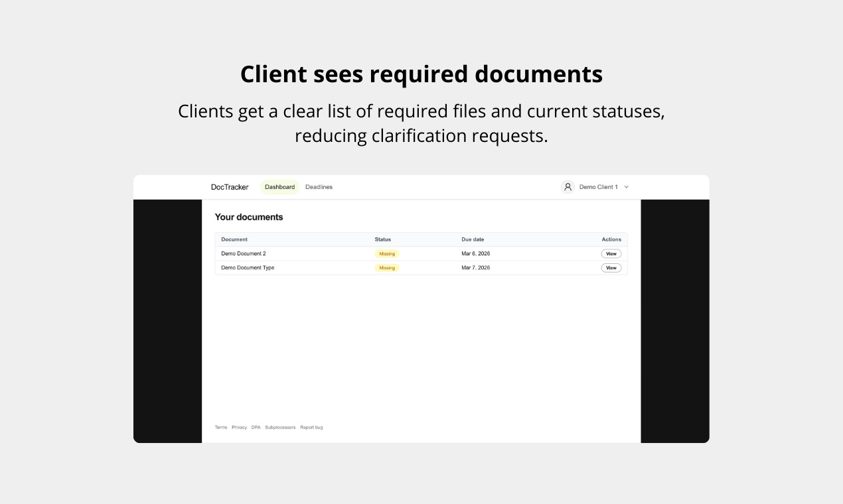Click the Status column header

pyautogui.click(x=382, y=239)
